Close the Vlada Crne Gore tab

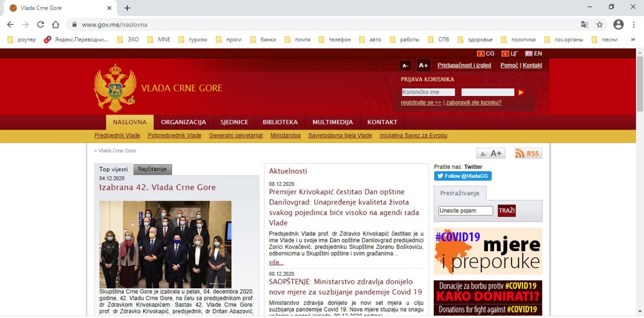(109, 8)
